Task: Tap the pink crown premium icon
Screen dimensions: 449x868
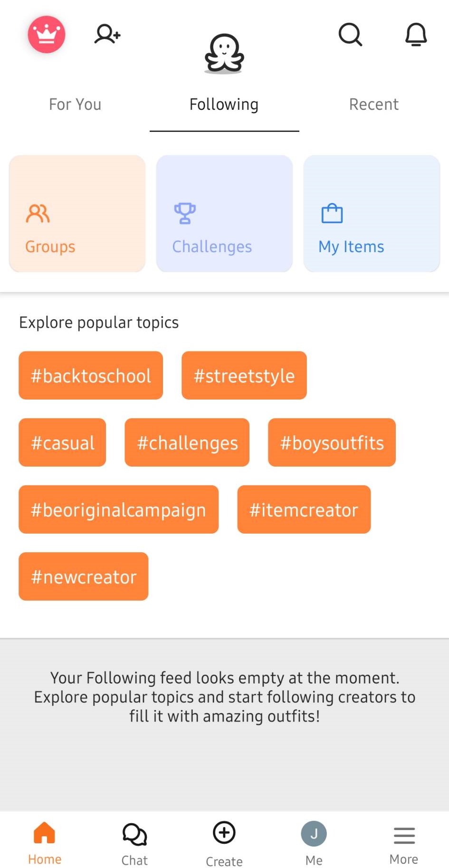Action: pos(46,34)
